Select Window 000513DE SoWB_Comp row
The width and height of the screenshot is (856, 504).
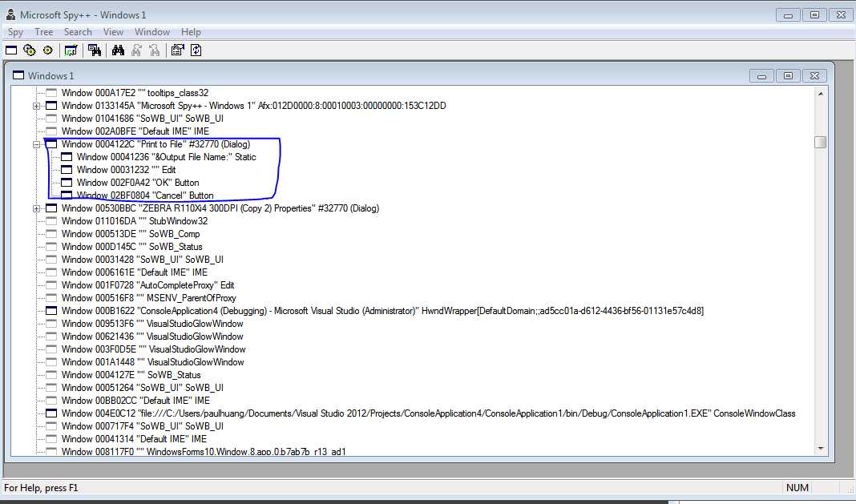click(131, 234)
